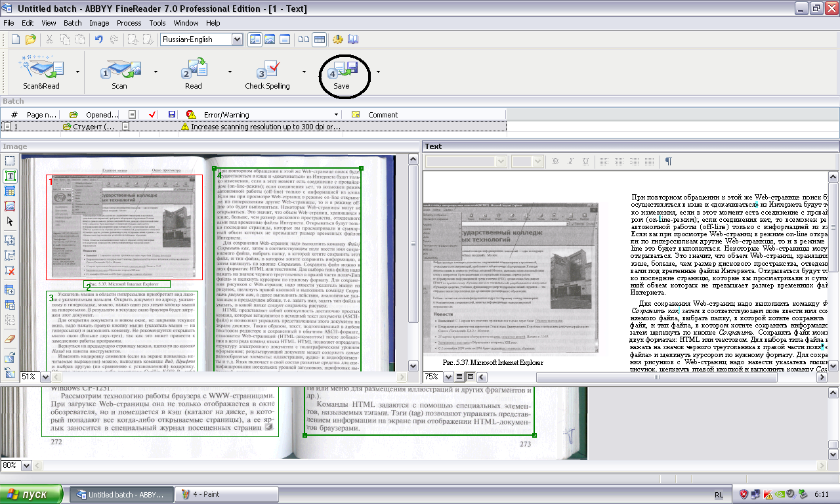840x504 pixels.
Task: Open the Options gear icon
Action: tap(339, 39)
